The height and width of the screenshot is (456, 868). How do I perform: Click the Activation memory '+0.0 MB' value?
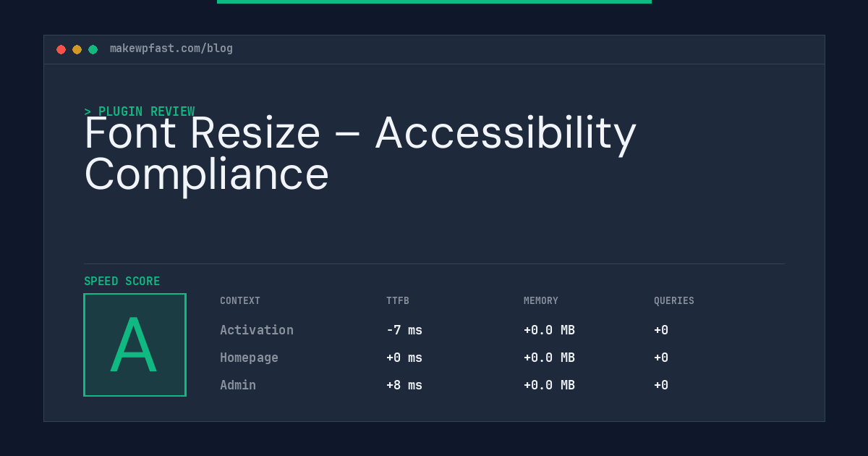click(549, 330)
